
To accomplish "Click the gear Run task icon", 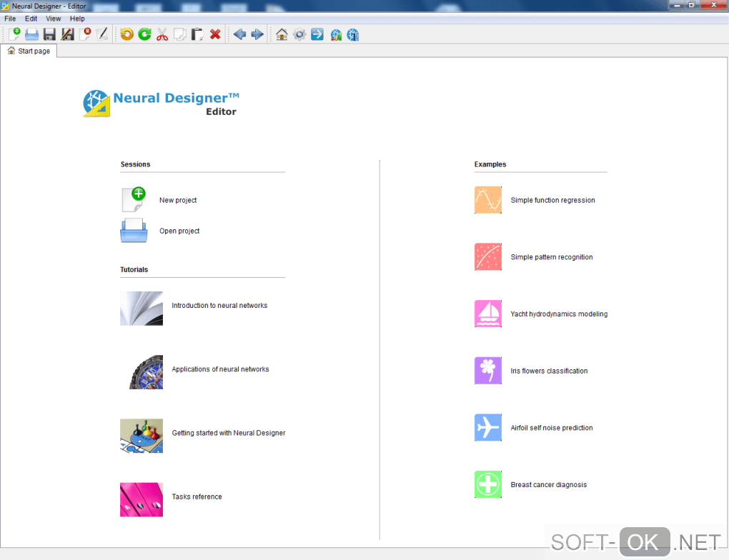I will pyautogui.click(x=299, y=34).
